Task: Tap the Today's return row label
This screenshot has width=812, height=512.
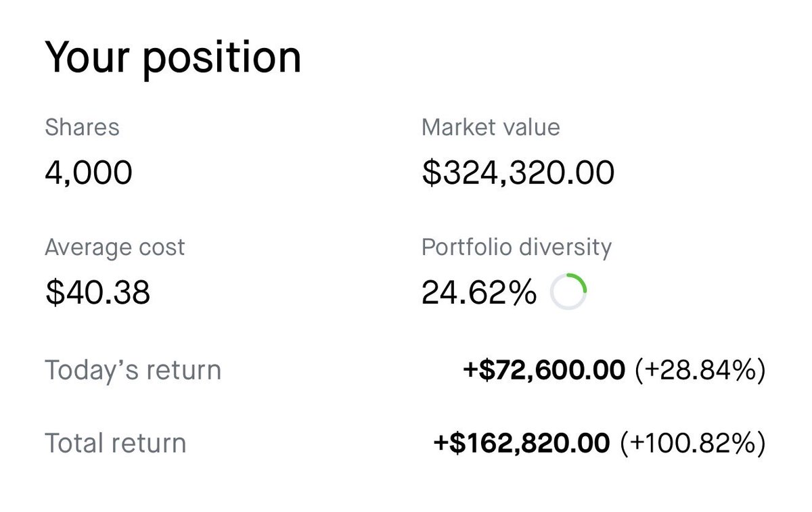Action: (133, 370)
